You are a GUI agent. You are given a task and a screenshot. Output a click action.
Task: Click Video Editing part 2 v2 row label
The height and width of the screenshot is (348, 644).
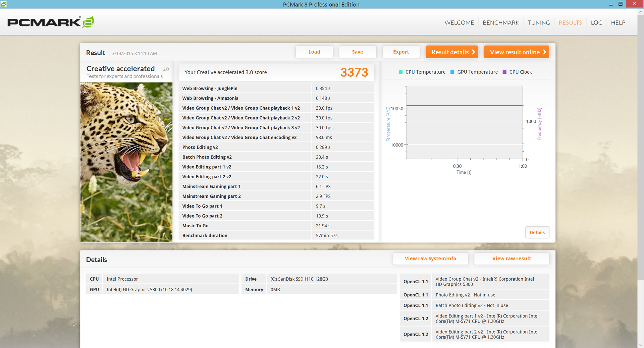[x=207, y=177]
